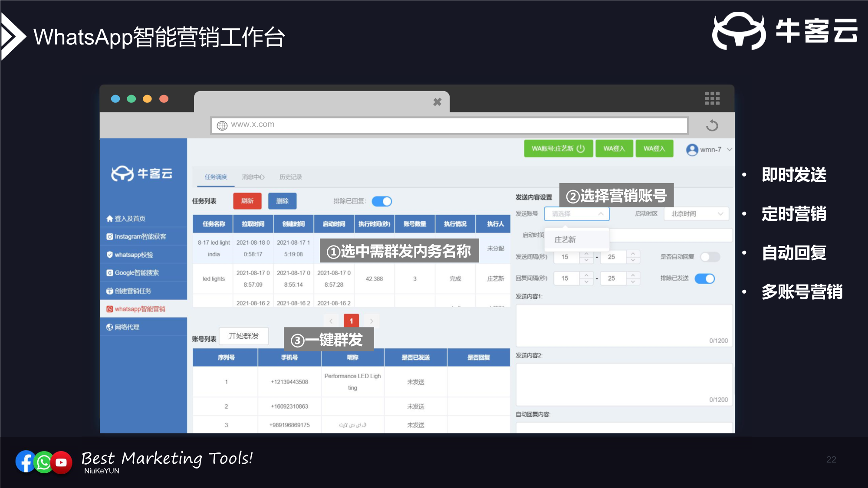Click phone number +16092310863
Image resolution: width=868 pixels, height=488 pixels.
289,406
